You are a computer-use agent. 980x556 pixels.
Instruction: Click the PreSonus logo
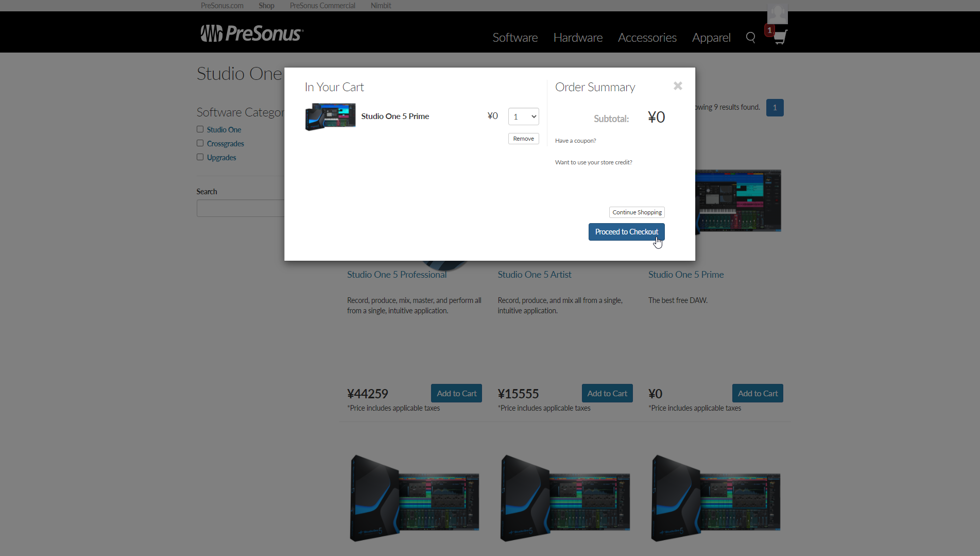pos(252,33)
